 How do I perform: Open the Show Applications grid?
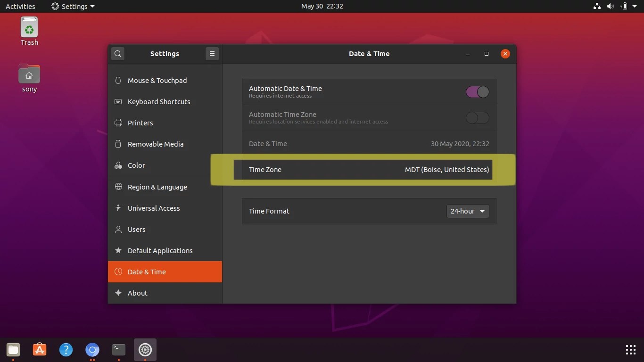631,350
